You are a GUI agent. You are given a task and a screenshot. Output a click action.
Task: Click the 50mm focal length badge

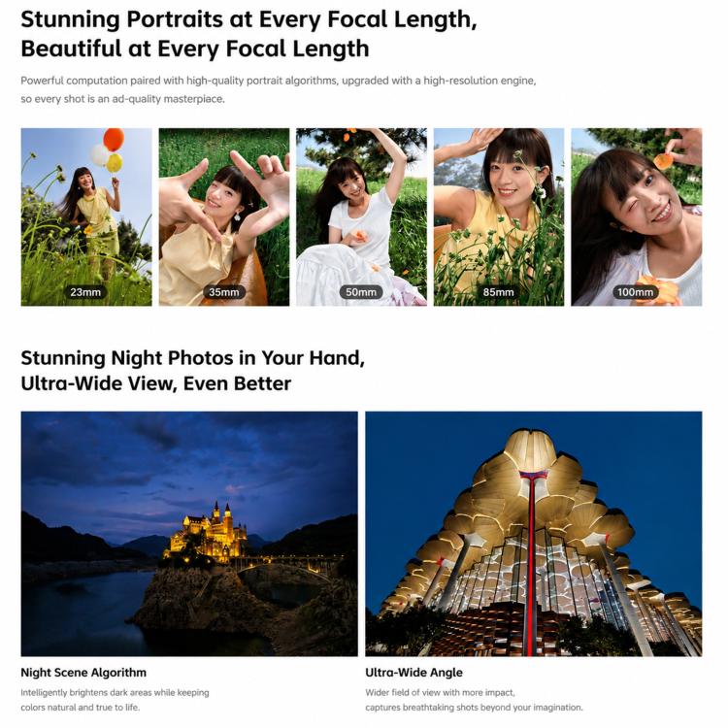pyautogui.click(x=361, y=292)
